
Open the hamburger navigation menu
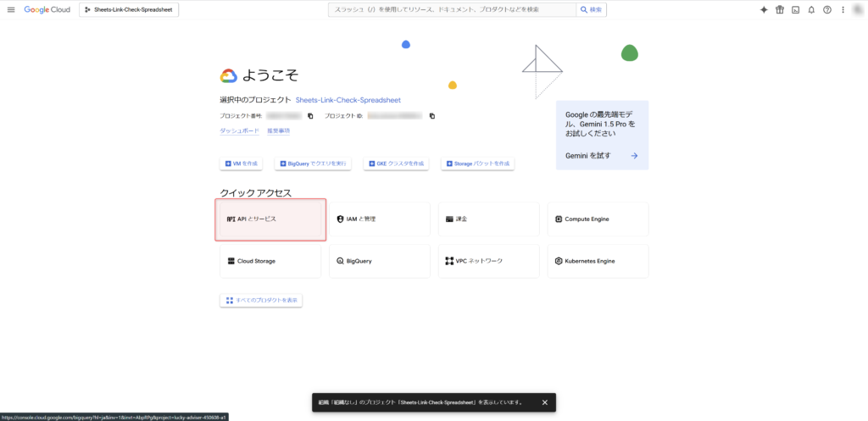pos(11,9)
